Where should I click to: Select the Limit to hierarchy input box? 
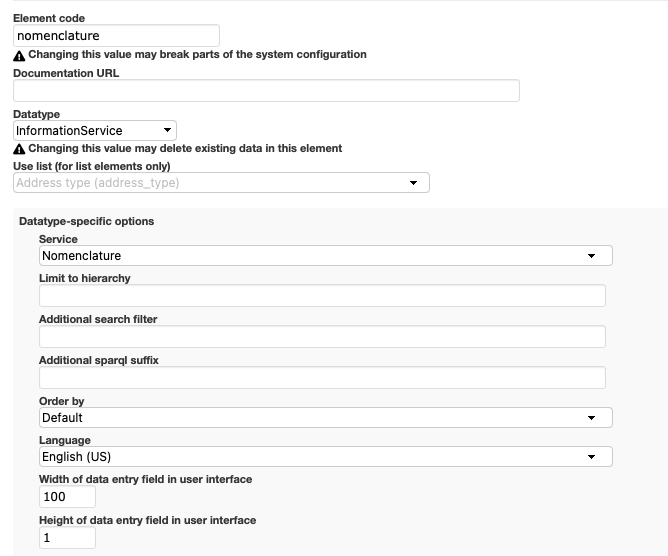click(x=322, y=295)
